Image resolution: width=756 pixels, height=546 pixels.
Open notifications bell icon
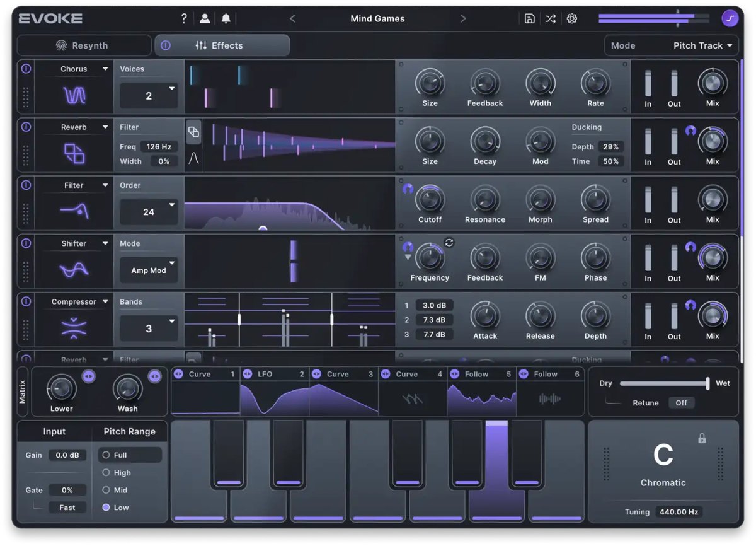coord(226,18)
